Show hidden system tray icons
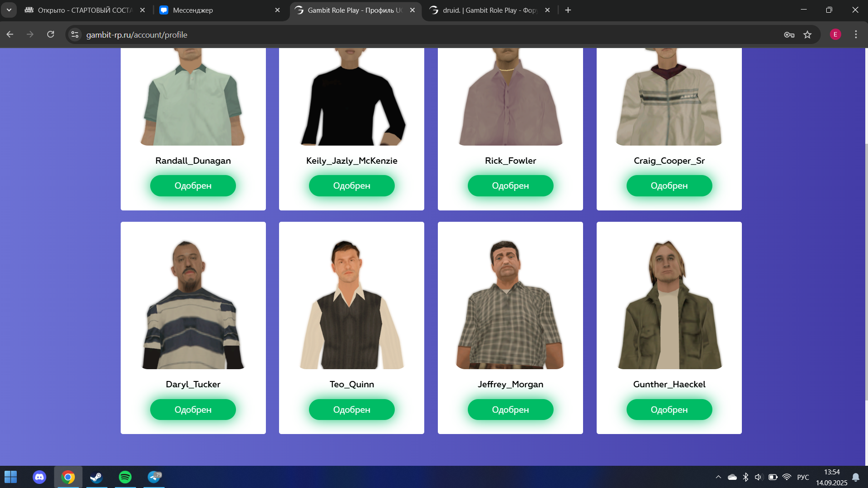Viewport: 868px width, 488px height. (x=718, y=477)
